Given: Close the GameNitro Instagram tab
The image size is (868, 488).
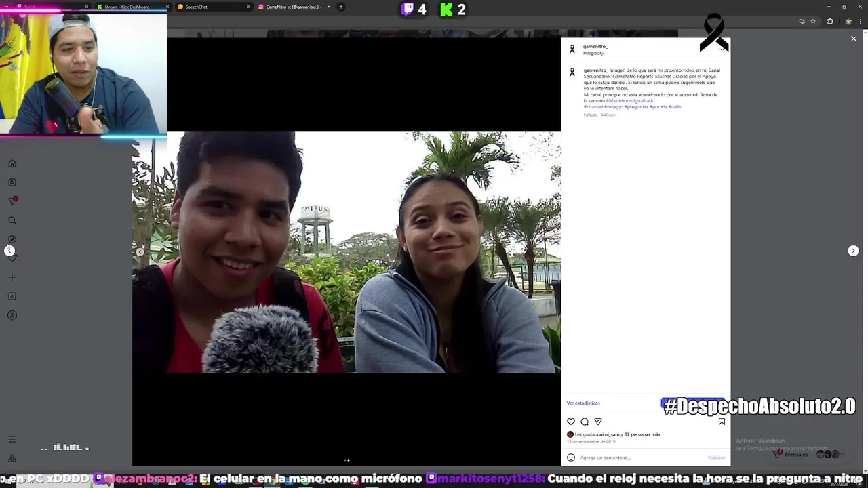Looking at the screenshot, I should tap(329, 7).
